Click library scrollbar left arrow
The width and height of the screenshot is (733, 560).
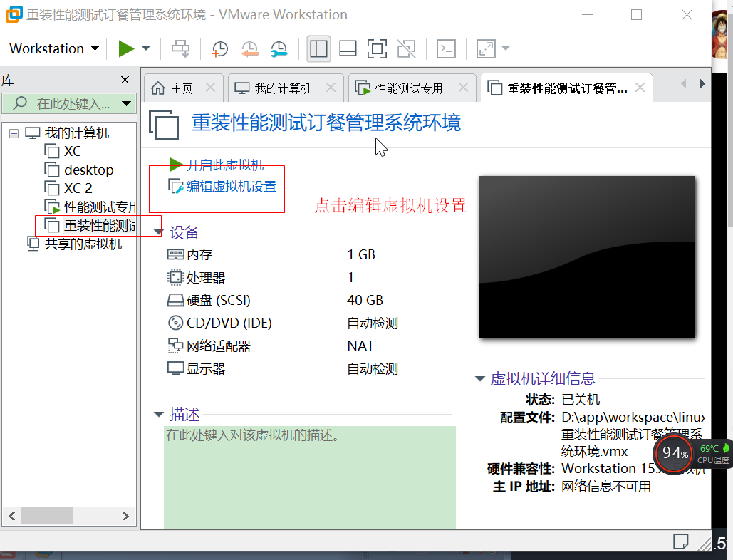[x=11, y=516]
